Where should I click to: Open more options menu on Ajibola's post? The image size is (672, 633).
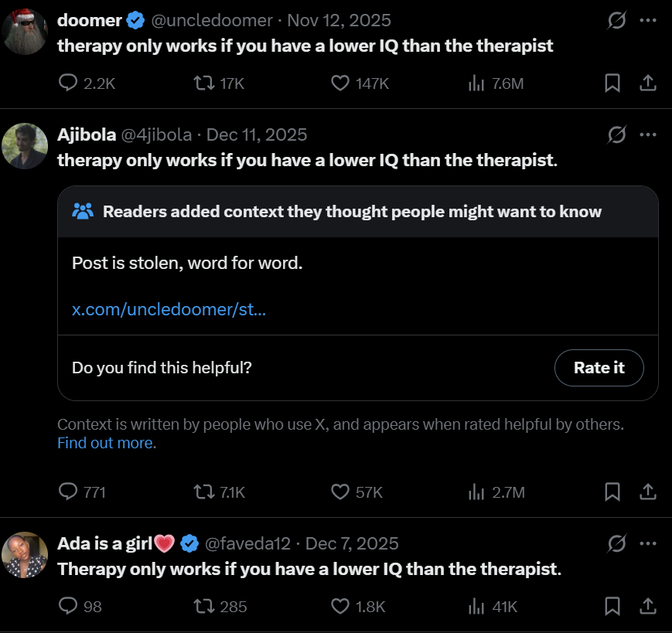648,135
